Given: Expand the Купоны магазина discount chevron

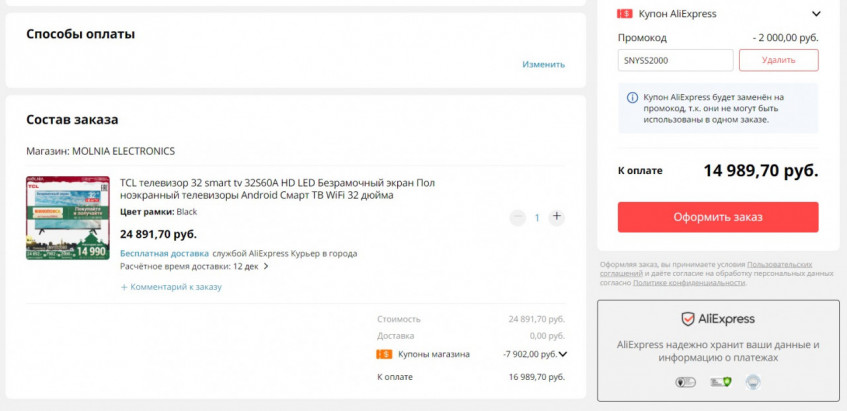Looking at the screenshot, I should coord(563,354).
